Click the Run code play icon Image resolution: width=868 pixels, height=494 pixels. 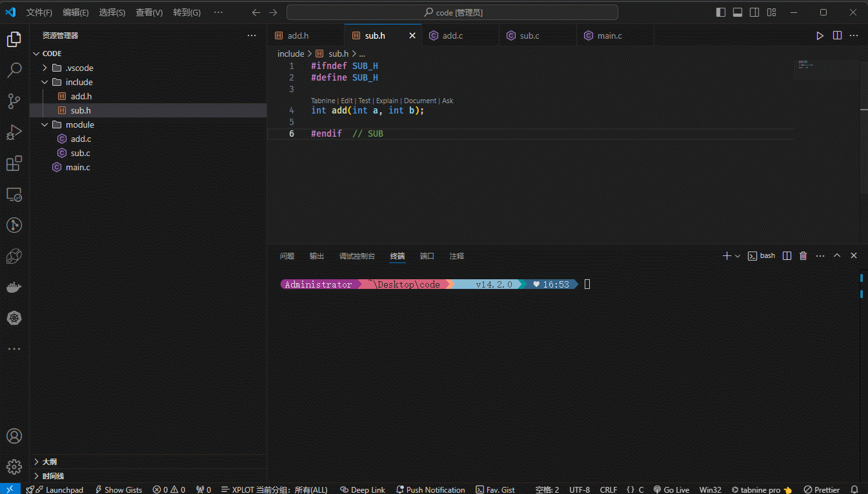pyautogui.click(x=820, y=35)
